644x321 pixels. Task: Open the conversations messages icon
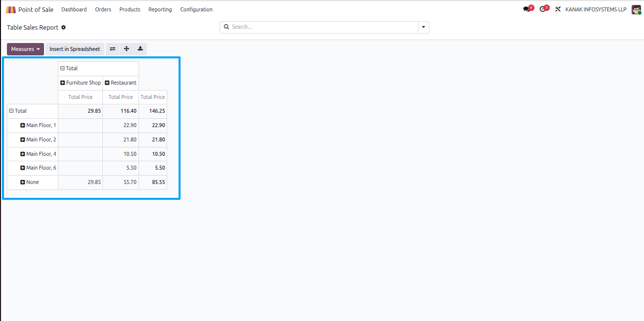tap(527, 9)
